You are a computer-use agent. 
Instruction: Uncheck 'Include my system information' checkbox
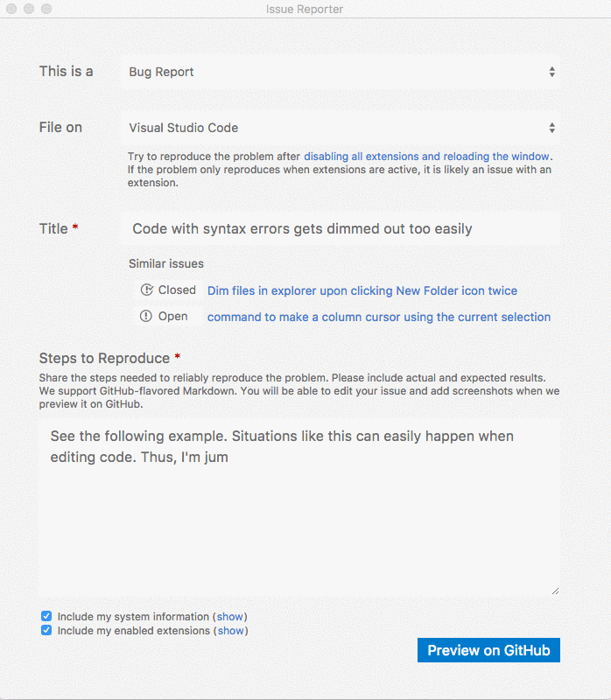pyautogui.click(x=46, y=616)
